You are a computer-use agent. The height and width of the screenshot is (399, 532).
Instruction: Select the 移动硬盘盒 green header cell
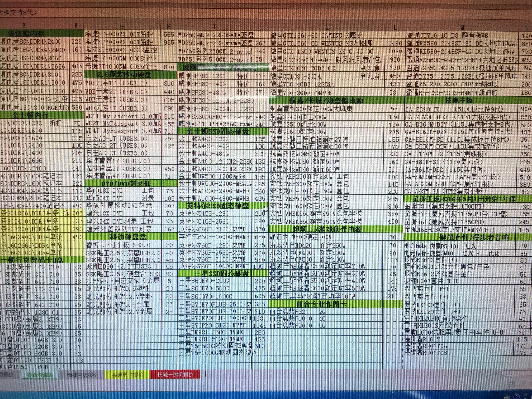[x=128, y=237]
